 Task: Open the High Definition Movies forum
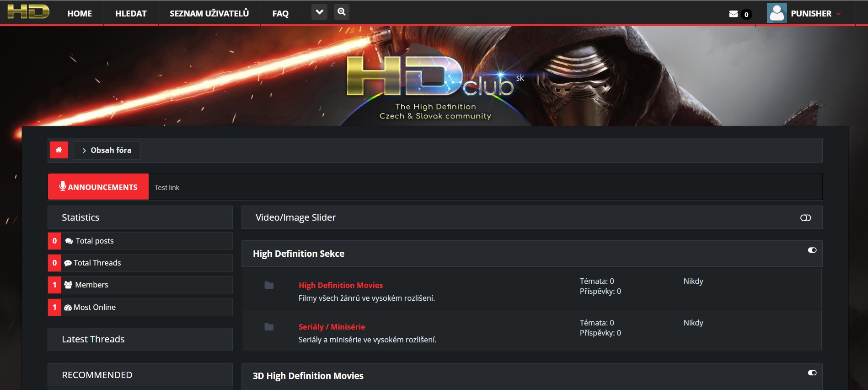pyautogui.click(x=341, y=285)
